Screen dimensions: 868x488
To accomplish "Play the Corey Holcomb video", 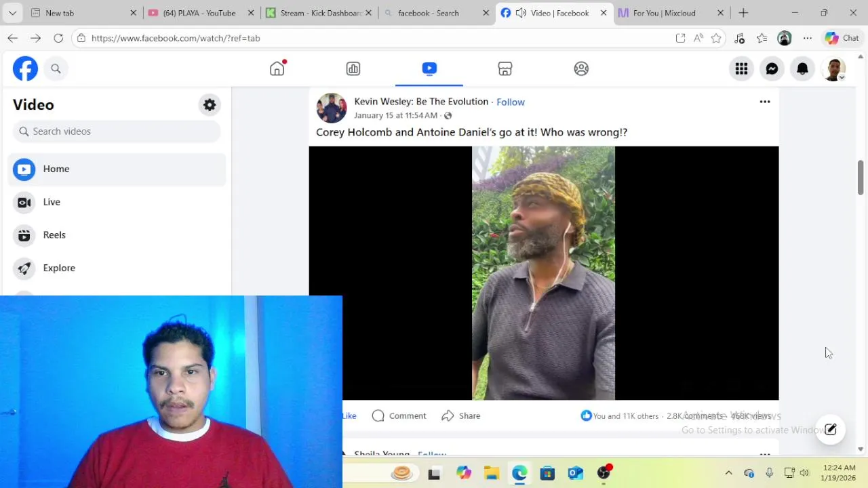I will [x=543, y=273].
